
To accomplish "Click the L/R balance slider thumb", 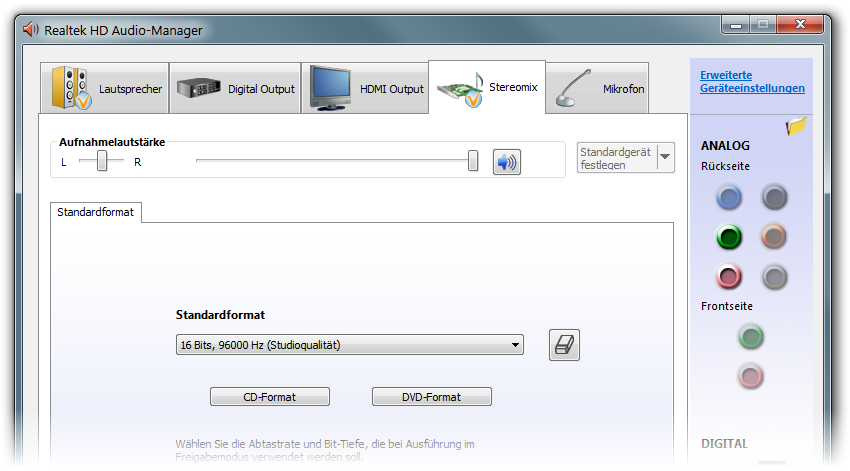I will pos(102,160).
